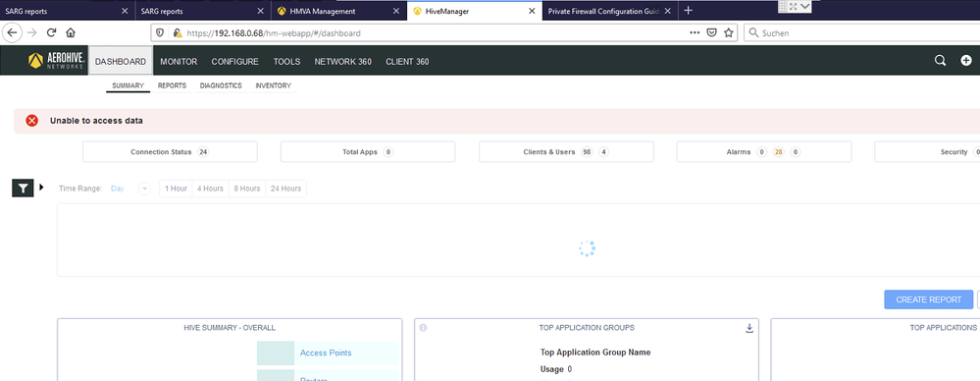
Task: Open browser home page
Action: pos(71,32)
